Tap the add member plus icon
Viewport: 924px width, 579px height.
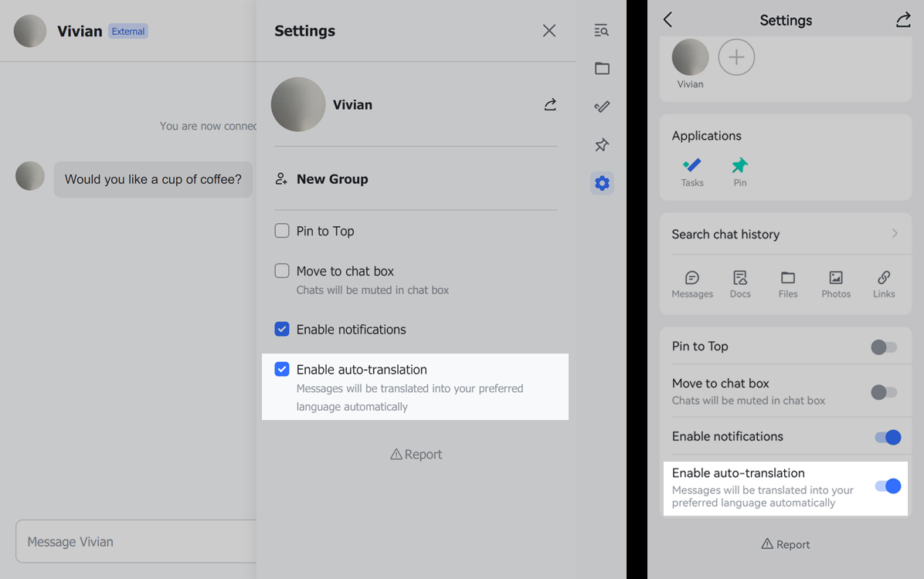click(736, 58)
